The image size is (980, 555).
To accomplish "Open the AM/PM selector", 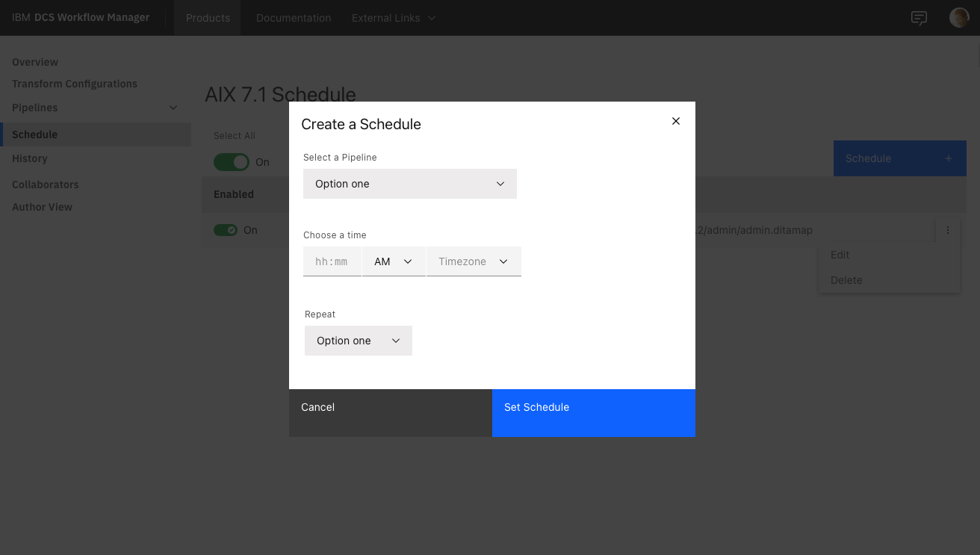I will pyautogui.click(x=394, y=261).
